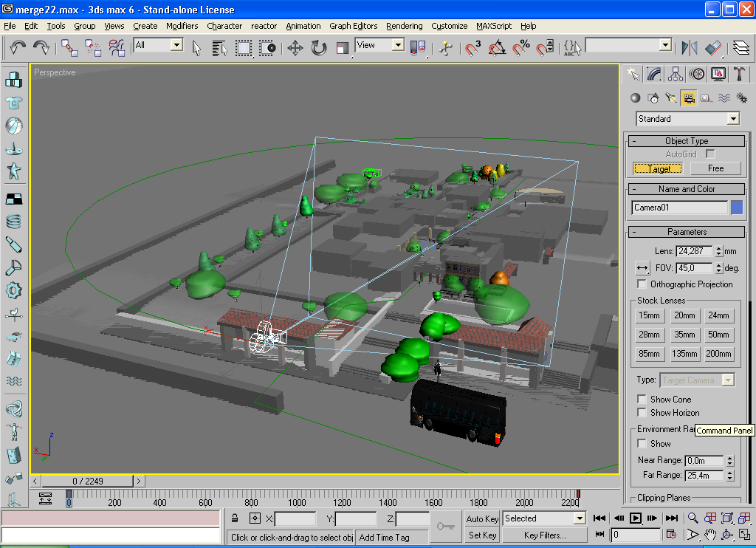Image resolution: width=756 pixels, height=548 pixels.
Task: Open the Select by Name tool
Action: tap(220, 48)
